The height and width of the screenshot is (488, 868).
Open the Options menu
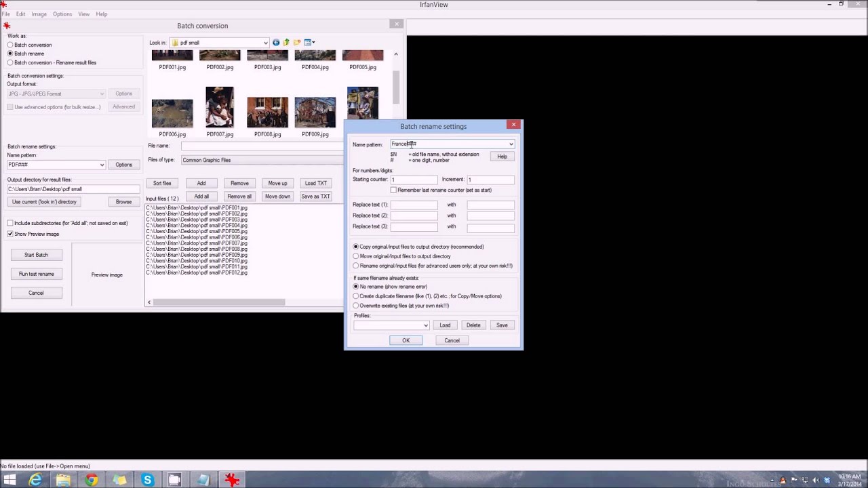62,14
